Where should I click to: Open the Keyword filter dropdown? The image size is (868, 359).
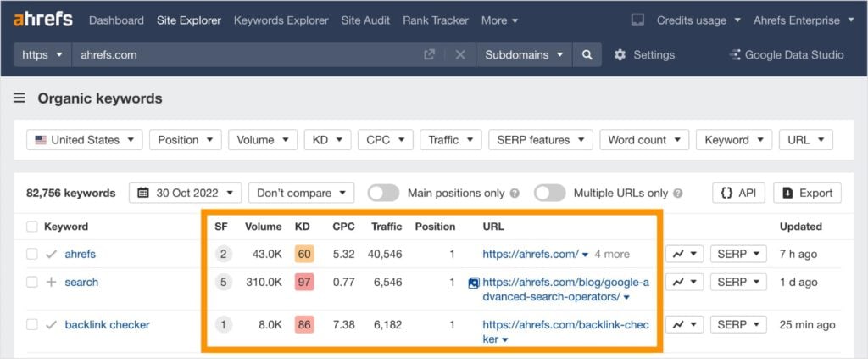tap(734, 139)
